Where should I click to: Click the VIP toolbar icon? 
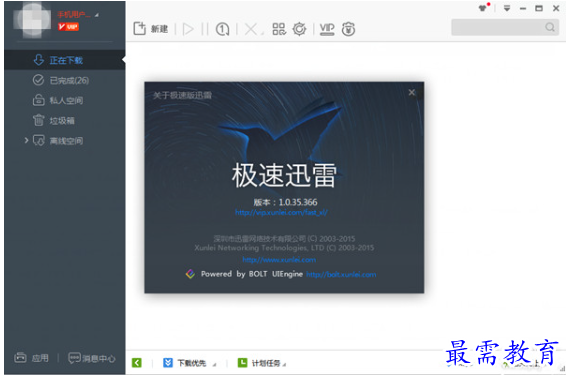coord(327,29)
